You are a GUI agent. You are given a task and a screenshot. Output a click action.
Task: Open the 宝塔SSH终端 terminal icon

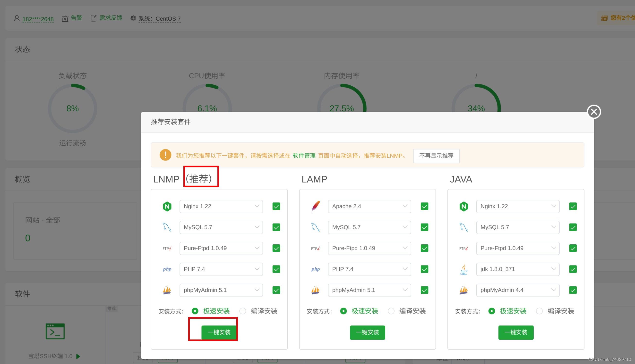(55, 331)
